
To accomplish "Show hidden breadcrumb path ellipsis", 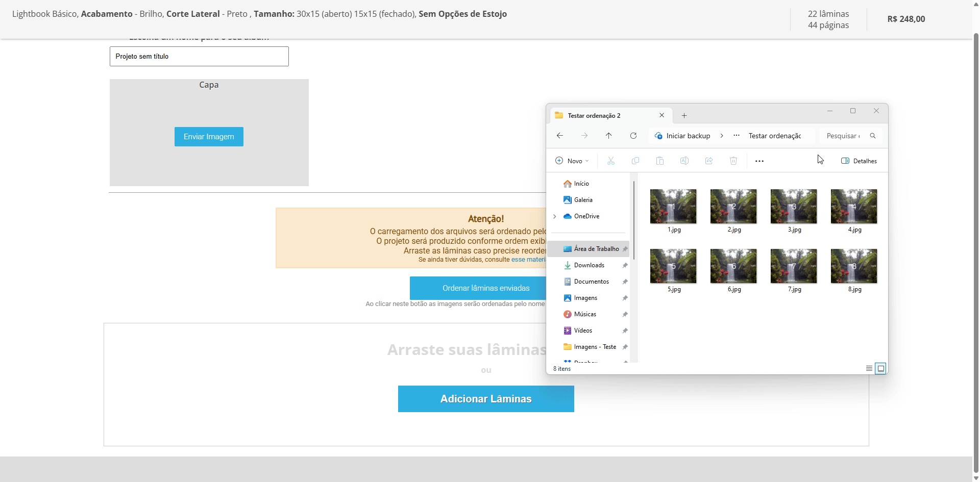I will 737,136.
